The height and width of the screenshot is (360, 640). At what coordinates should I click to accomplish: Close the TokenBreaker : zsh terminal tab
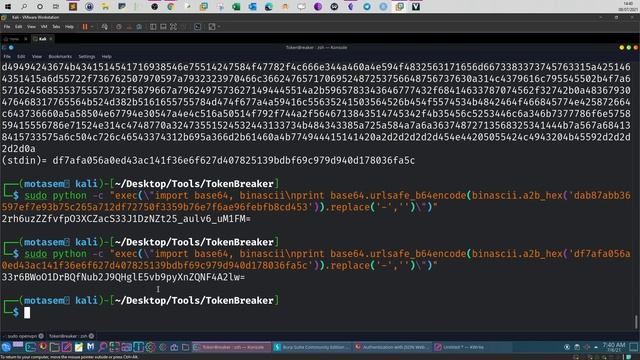(x=91, y=336)
